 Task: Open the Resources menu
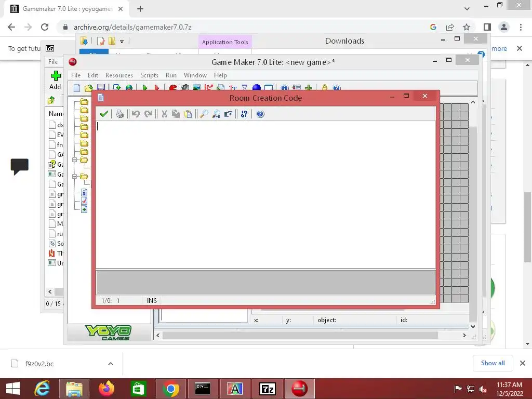(x=119, y=75)
